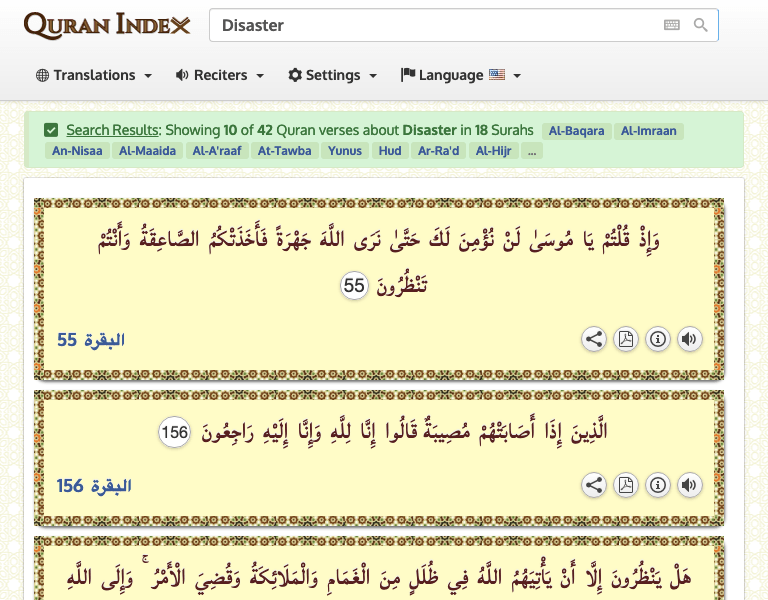The width and height of the screenshot is (768, 600).
Task: Share verse 55 of Al-Baqara
Action: pyautogui.click(x=594, y=339)
